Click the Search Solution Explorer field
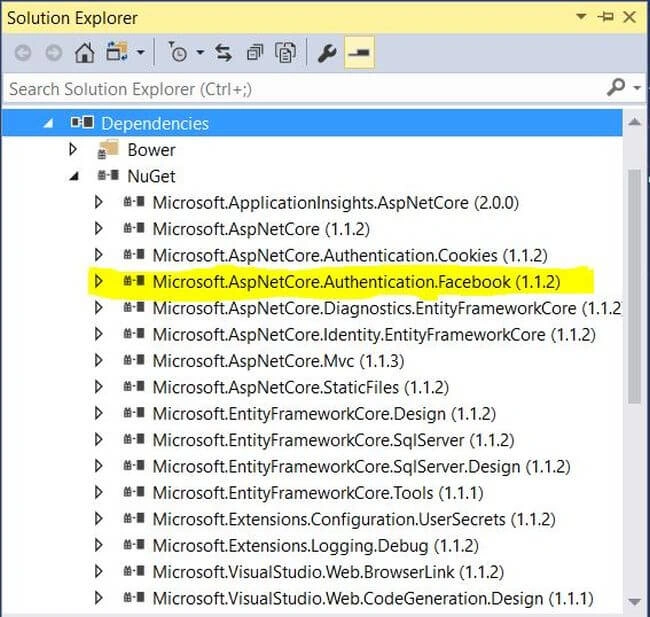Screen dimensions: 650x617 coord(305,89)
